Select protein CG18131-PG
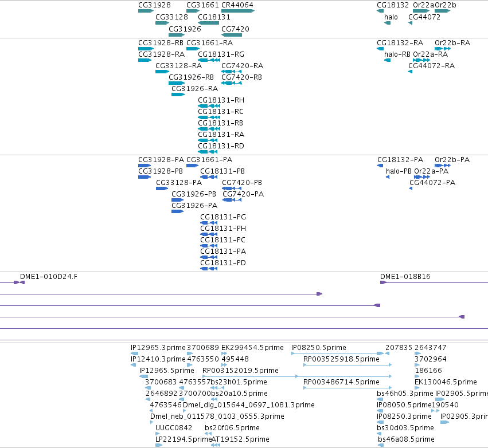The width and height of the screenshot is (488, 448). coord(209,223)
